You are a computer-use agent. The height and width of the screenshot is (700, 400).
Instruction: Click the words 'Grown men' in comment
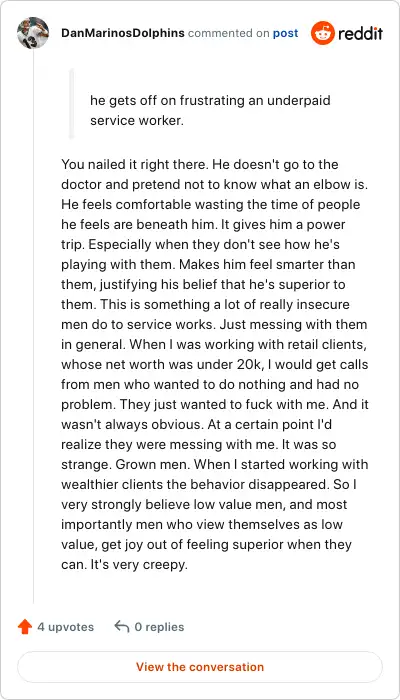(154, 464)
